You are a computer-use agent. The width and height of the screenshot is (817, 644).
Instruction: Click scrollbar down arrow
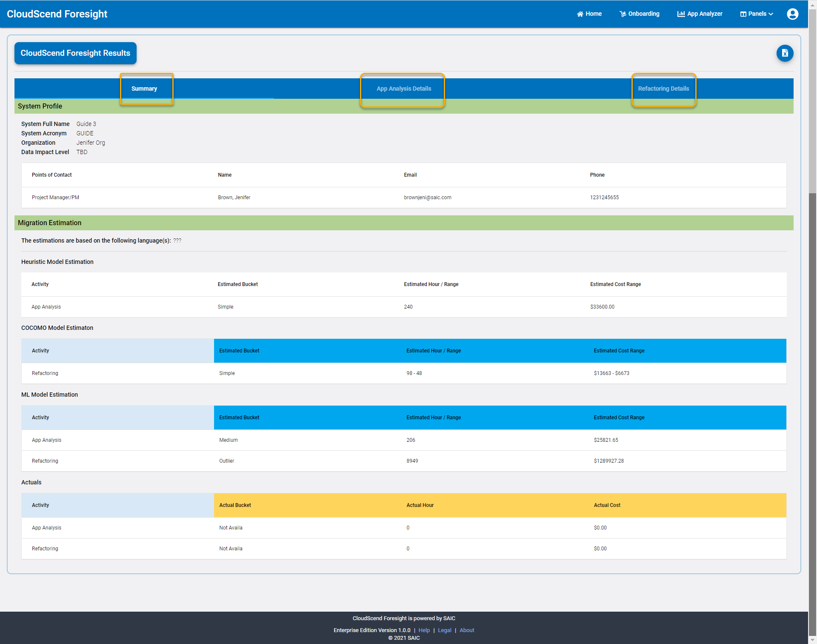click(812, 640)
